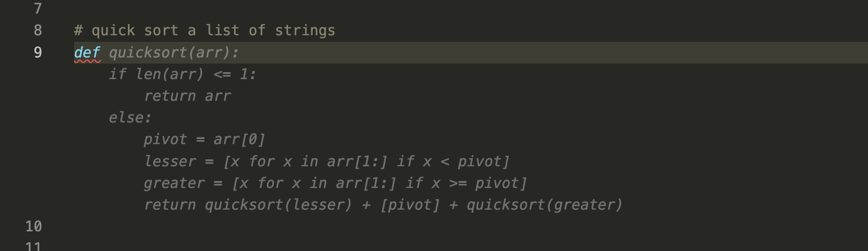Click line number 10 in the gutter
This screenshot has width=868, height=251.
tap(34, 226)
